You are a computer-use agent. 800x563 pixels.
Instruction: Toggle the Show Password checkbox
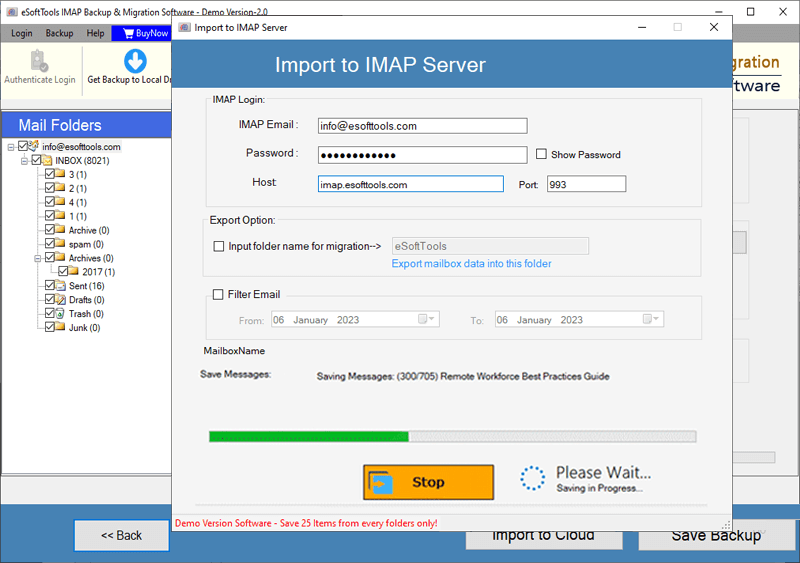(x=541, y=154)
